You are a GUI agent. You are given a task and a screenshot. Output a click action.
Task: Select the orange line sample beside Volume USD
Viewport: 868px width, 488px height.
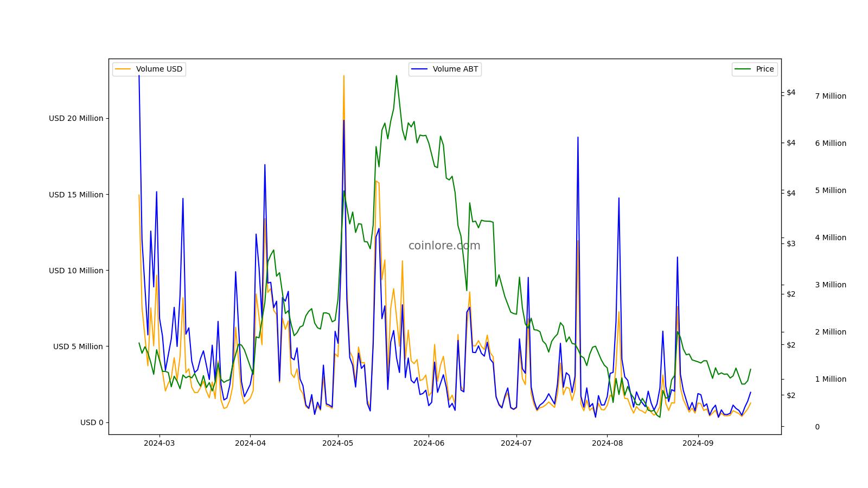pos(123,69)
